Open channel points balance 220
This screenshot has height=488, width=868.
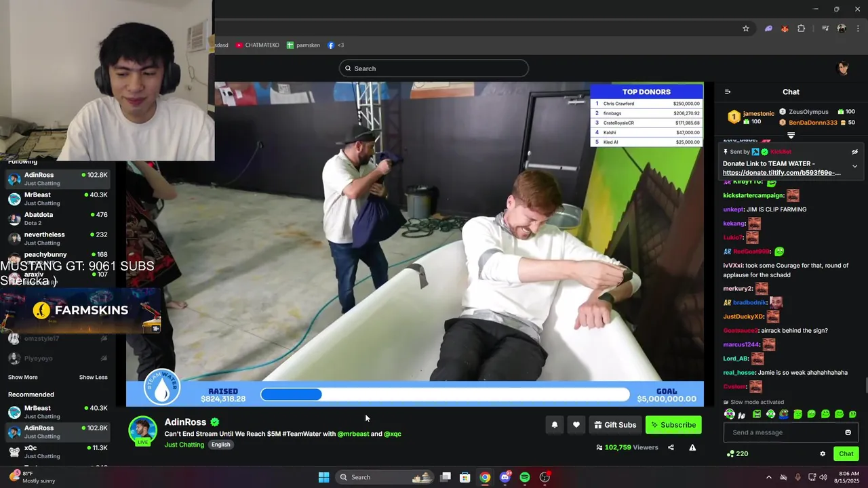click(x=737, y=454)
